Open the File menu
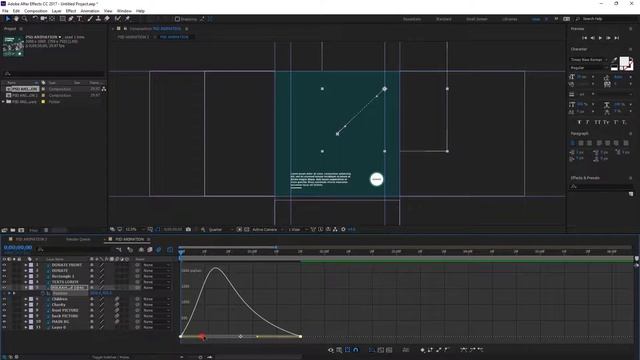Image resolution: width=640 pixels, height=360 pixels. point(5,11)
